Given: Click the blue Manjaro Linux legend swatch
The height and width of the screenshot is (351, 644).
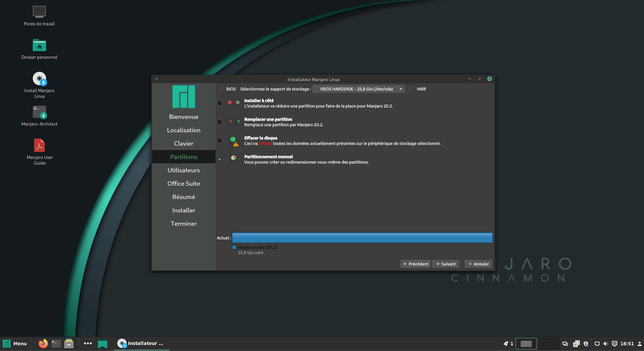Looking at the screenshot, I should point(234,247).
